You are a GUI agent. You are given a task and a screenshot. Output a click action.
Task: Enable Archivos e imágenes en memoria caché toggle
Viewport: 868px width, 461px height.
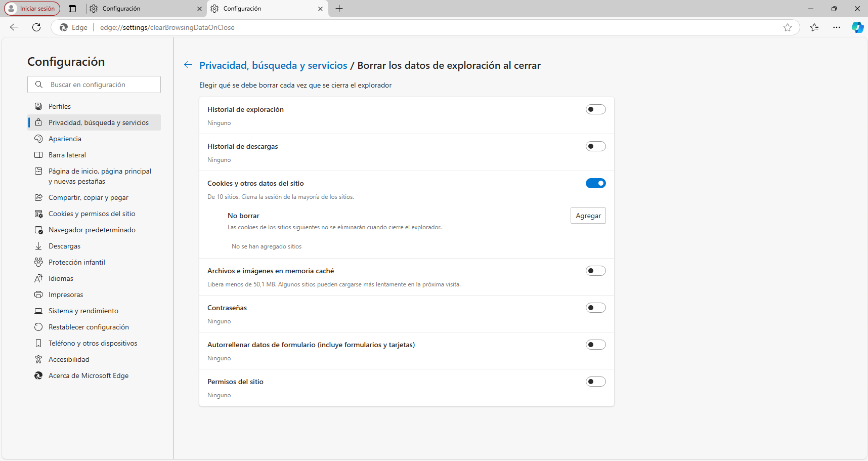(x=596, y=271)
